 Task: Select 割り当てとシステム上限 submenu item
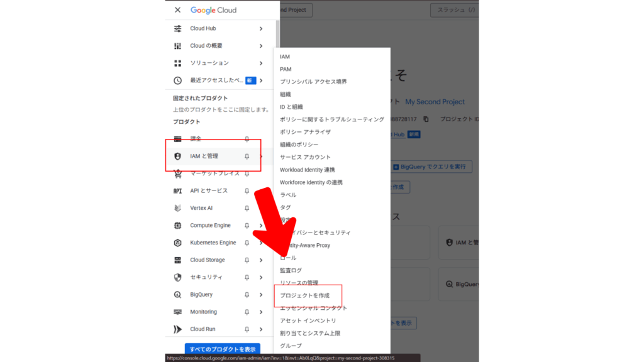tap(310, 333)
